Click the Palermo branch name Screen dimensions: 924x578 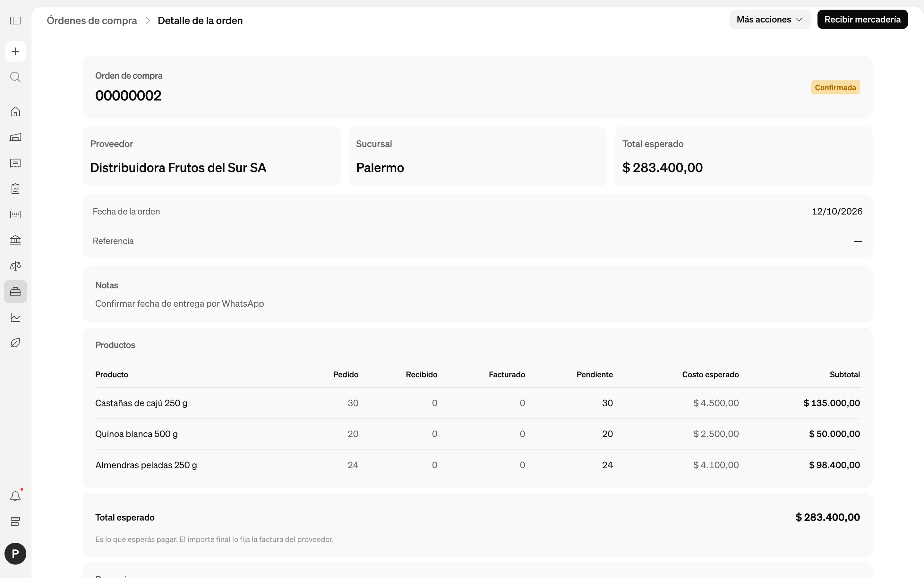click(380, 168)
